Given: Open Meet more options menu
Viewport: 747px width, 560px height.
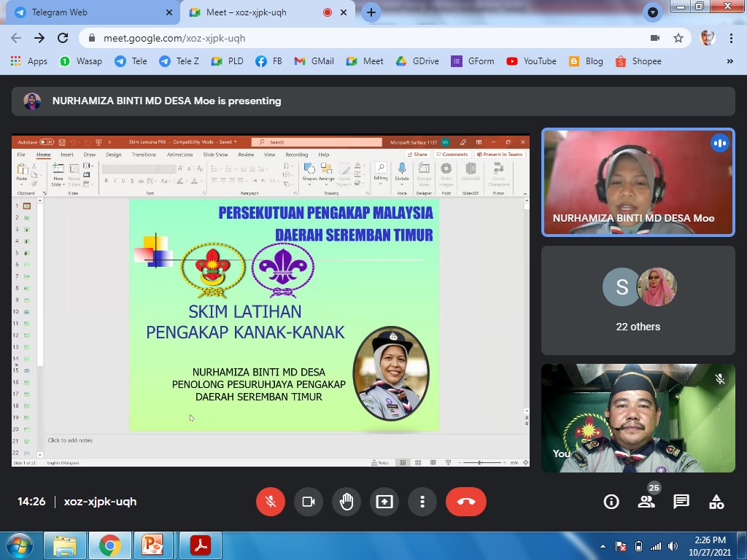Looking at the screenshot, I should coord(422,502).
